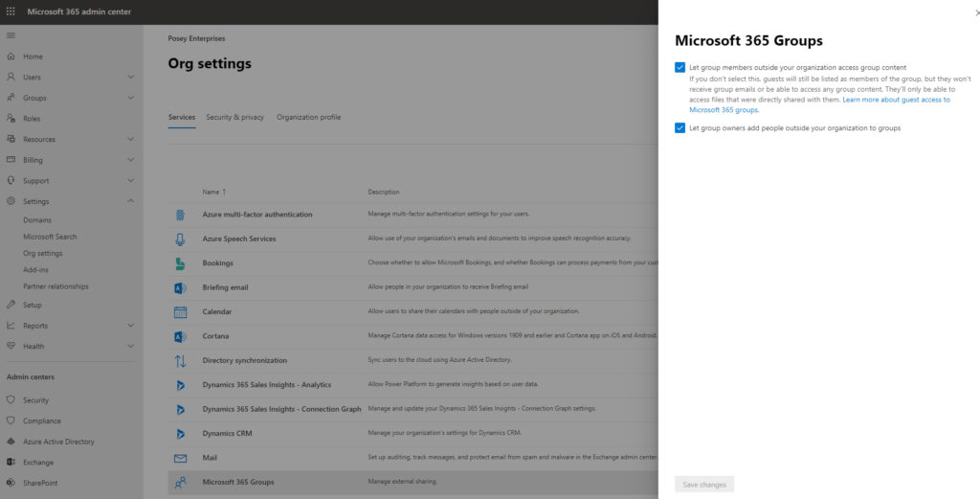Open Dynamics 365 Sales Insights - Connection Graph

tap(282, 409)
